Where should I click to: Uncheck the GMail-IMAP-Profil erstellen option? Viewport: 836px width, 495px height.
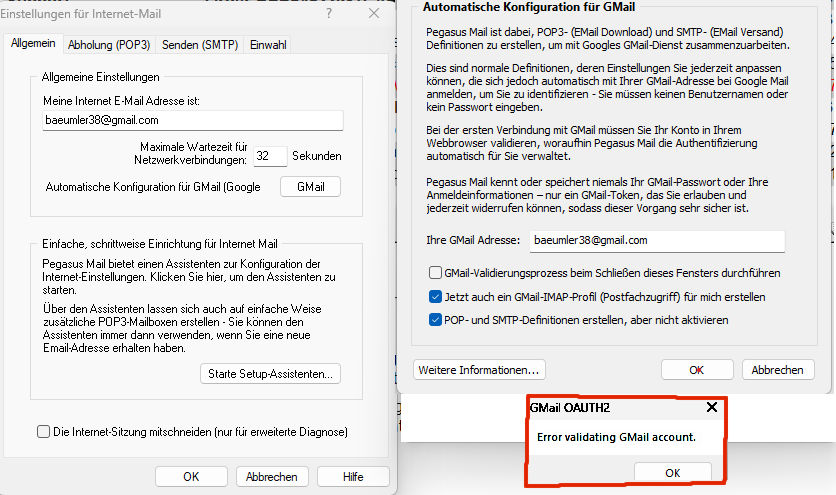435,297
